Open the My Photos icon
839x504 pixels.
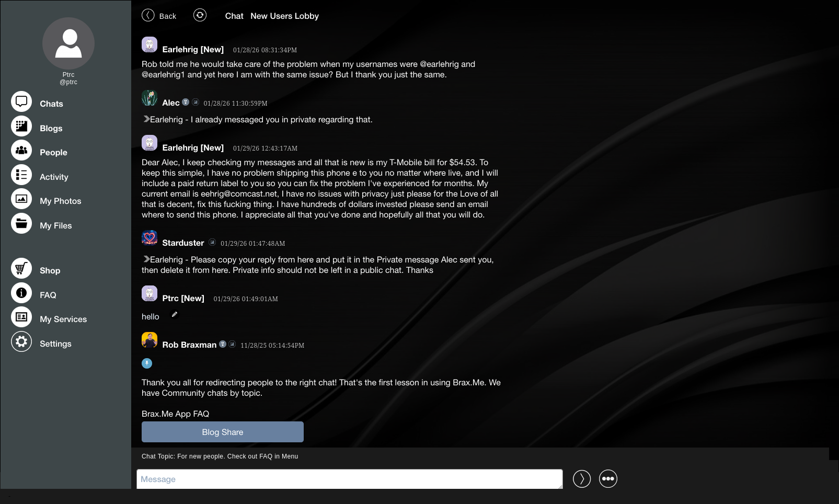[21, 199]
